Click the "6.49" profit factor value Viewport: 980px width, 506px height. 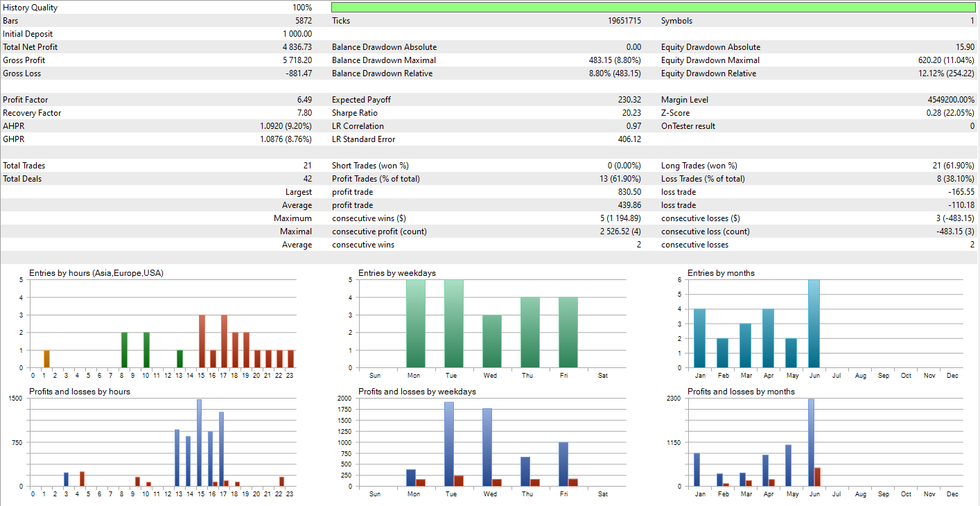click(x=304, y=100)
